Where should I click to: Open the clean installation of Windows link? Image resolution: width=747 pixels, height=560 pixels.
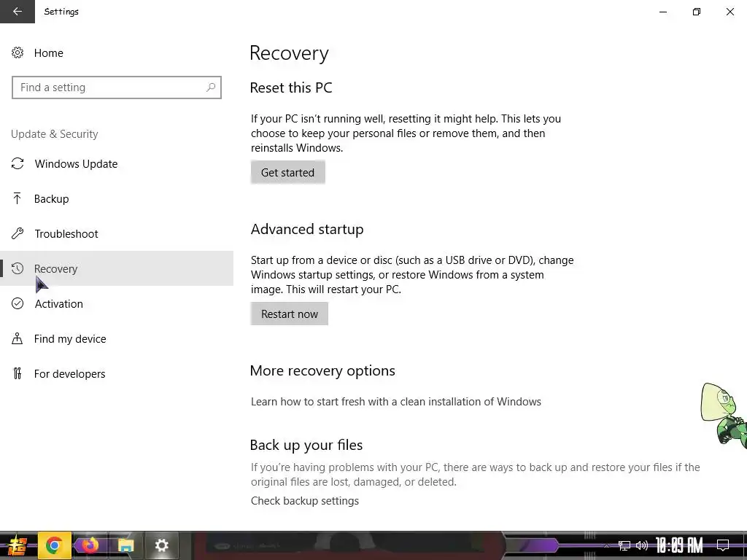pos(396,402)
